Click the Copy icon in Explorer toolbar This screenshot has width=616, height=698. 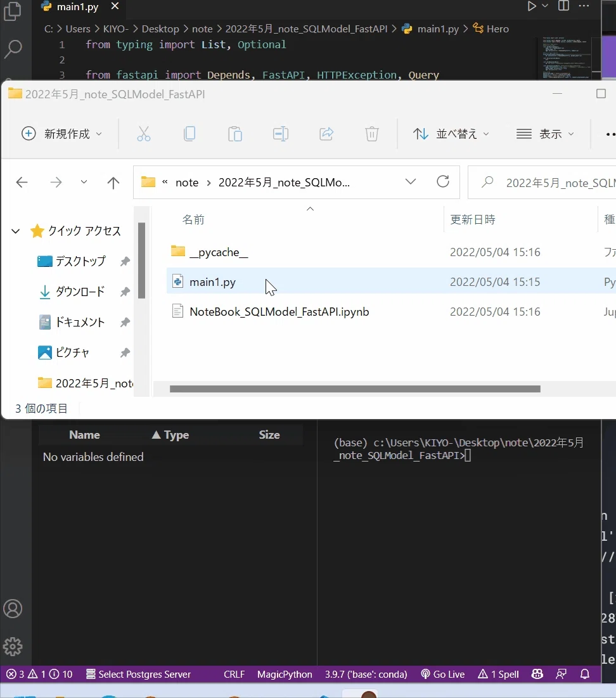pyautogui.click(x=189, y=134)
